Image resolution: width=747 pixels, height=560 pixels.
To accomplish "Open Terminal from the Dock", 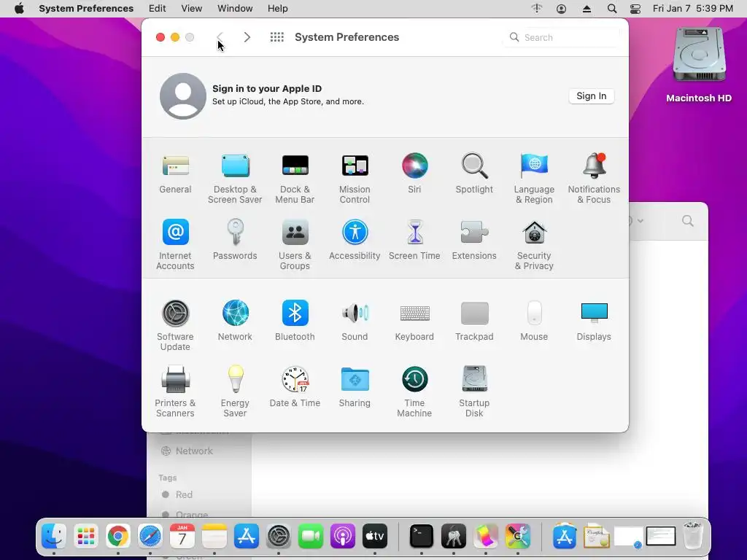I will coord(422,536).
